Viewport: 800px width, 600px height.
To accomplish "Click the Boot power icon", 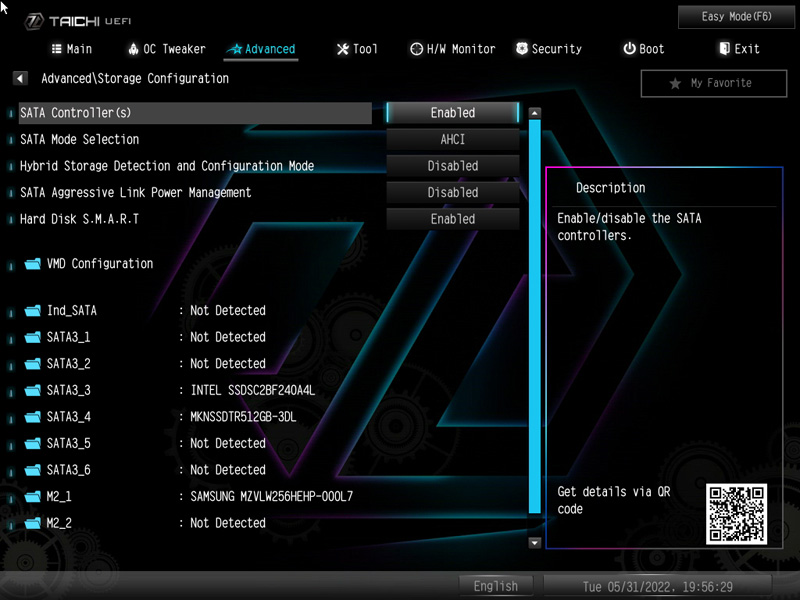I will pos(630,48).
